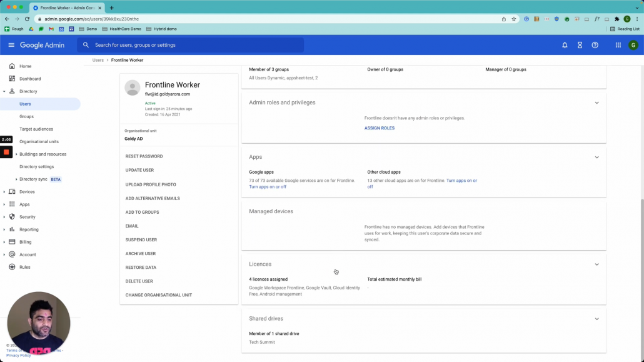This screenshot has width=644, height=362.
Task: Go back with the browser back arrow
Action: [7, 19]
